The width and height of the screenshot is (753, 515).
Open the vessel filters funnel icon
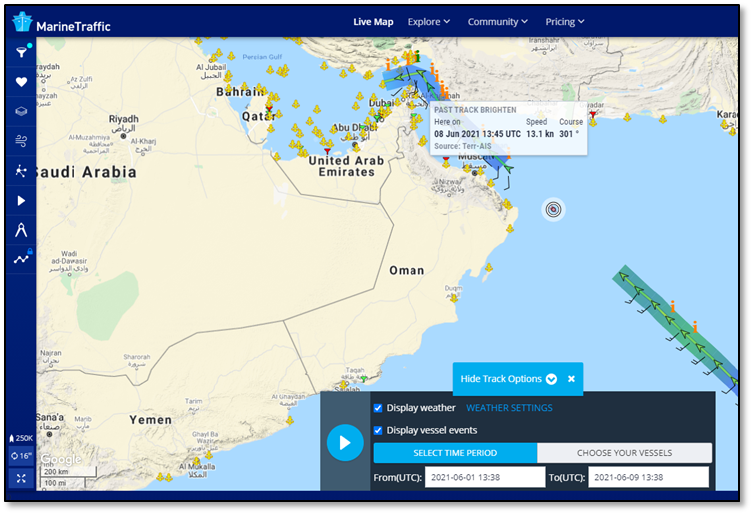tap(21, 52)
